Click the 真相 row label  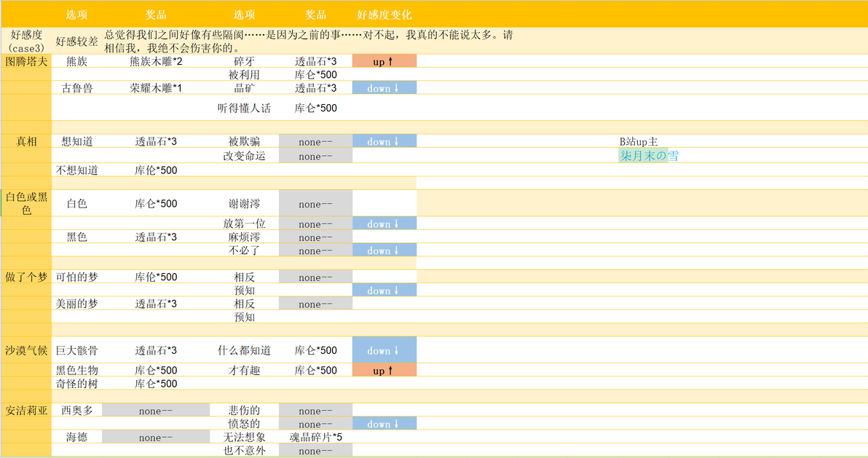point(26,141)
